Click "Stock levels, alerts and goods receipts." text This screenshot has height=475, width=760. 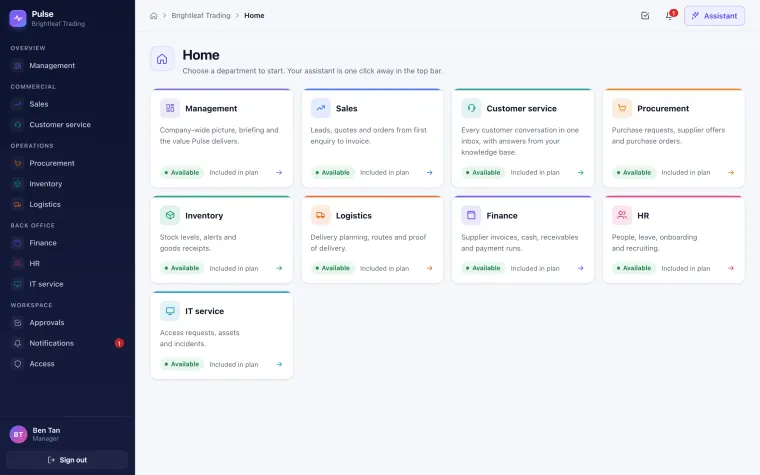click(198, 243)
